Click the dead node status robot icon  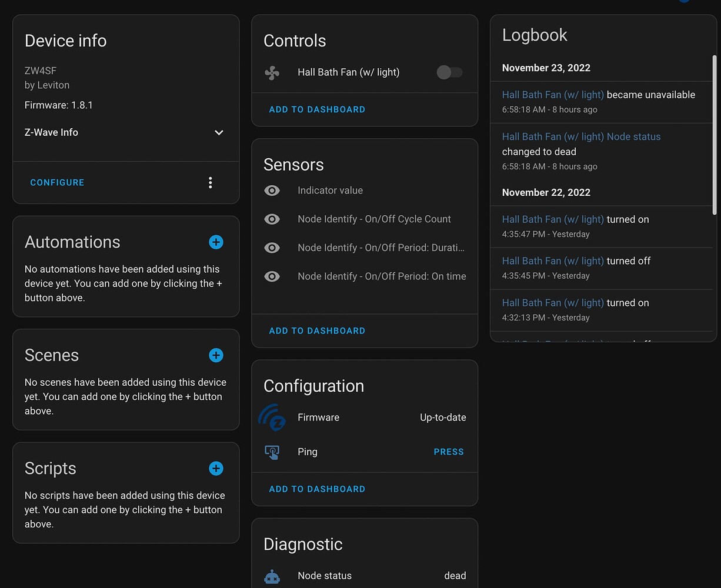click(272, 576)
